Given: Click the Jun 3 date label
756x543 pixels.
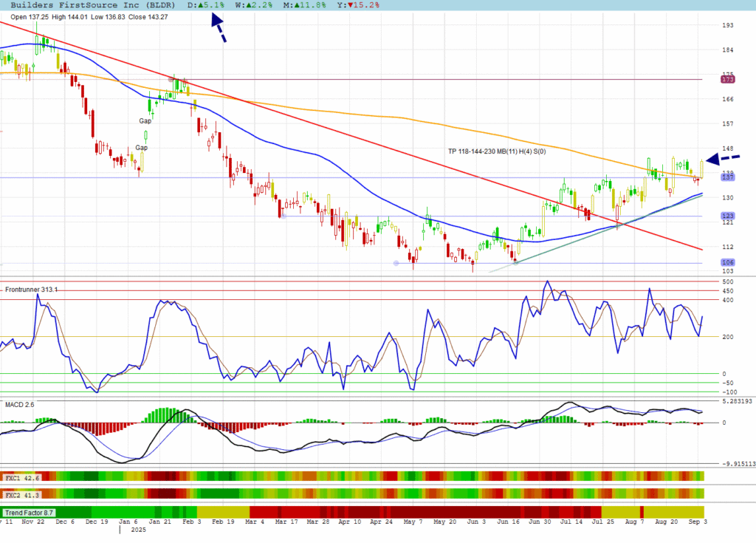Looking at the screenshot, I should pos(476,522).
